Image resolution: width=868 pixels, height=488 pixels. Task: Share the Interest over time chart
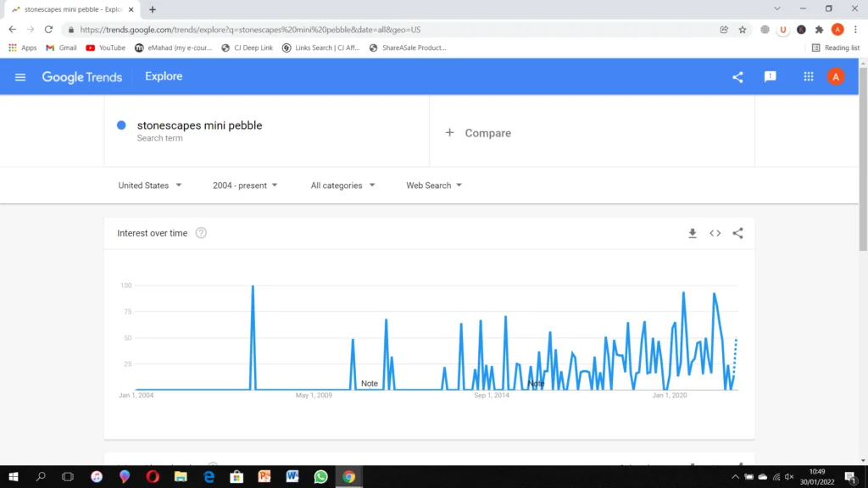tap(737, 234)
